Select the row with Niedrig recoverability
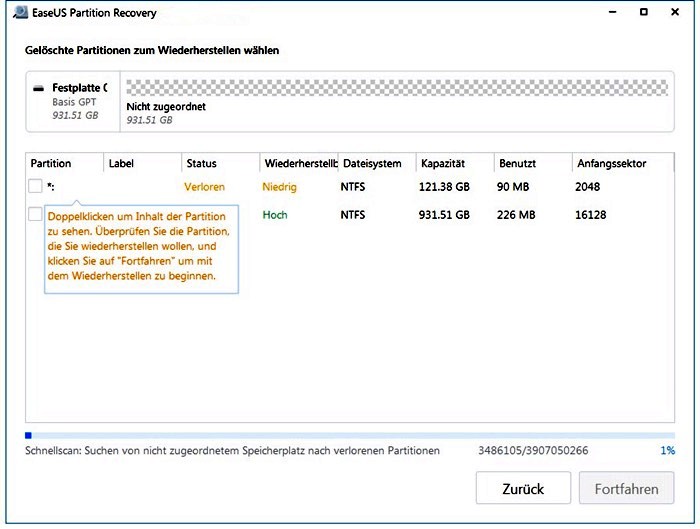The height and width of the screenshot is (529, 700). [350, 187]
